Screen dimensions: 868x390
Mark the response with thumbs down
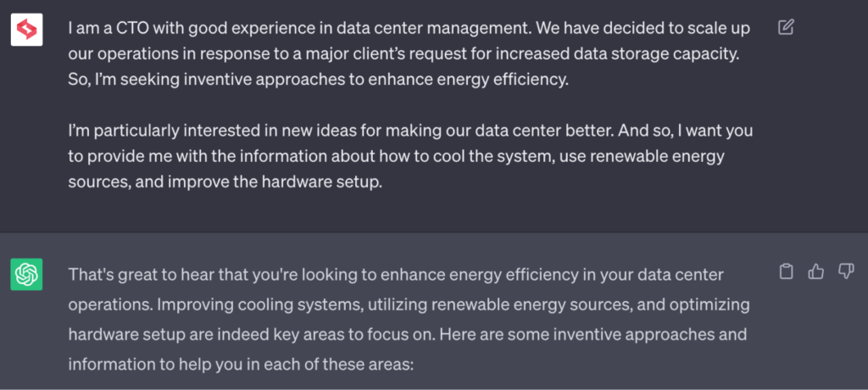coord(845,271)
